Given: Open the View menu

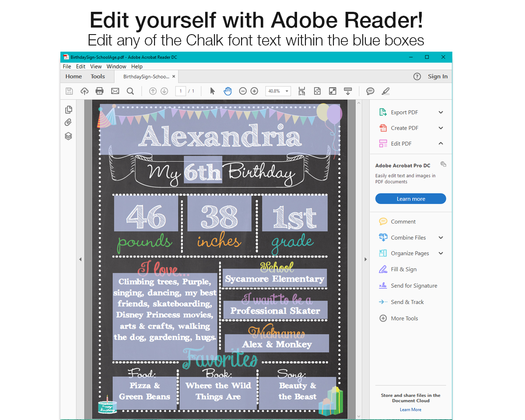Looking at the screenshot, I should (96, 66).
